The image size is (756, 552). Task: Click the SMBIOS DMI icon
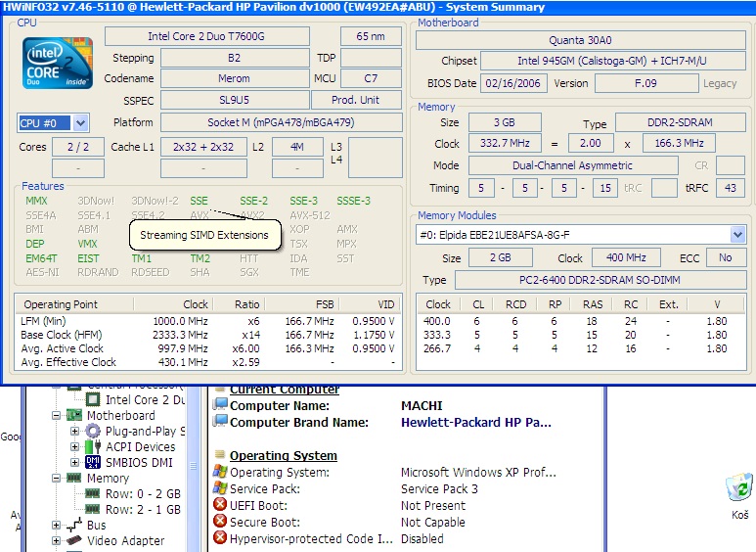[x=93, y=462]
